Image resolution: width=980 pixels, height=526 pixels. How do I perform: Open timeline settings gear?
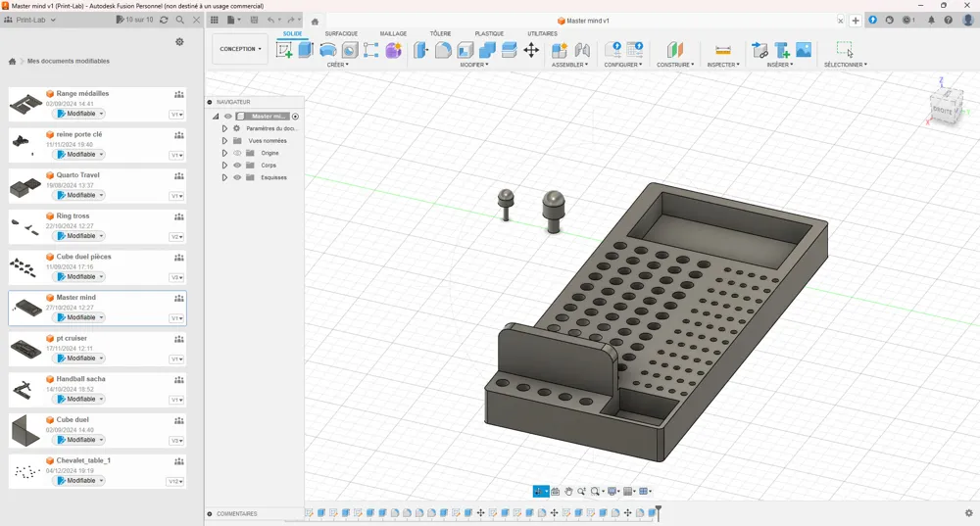coord(969,513)
